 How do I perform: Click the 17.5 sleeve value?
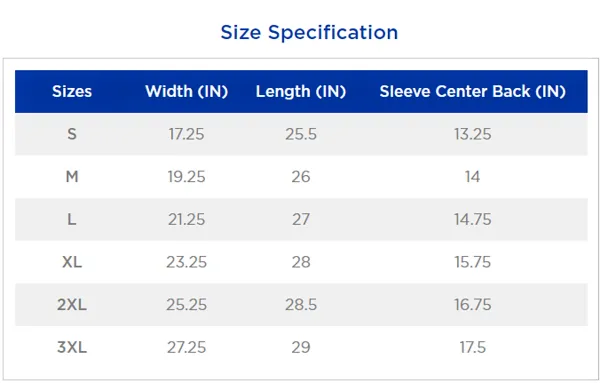coord(473,347)
